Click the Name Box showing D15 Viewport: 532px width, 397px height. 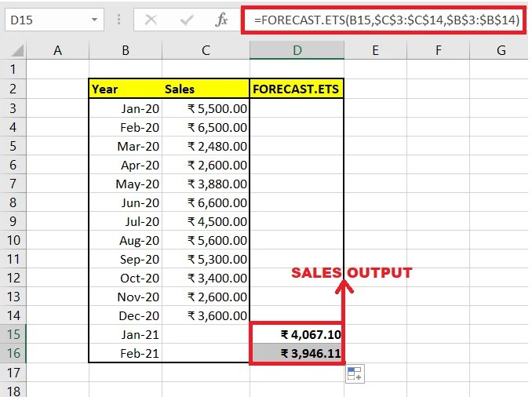[x=54, y=20]
